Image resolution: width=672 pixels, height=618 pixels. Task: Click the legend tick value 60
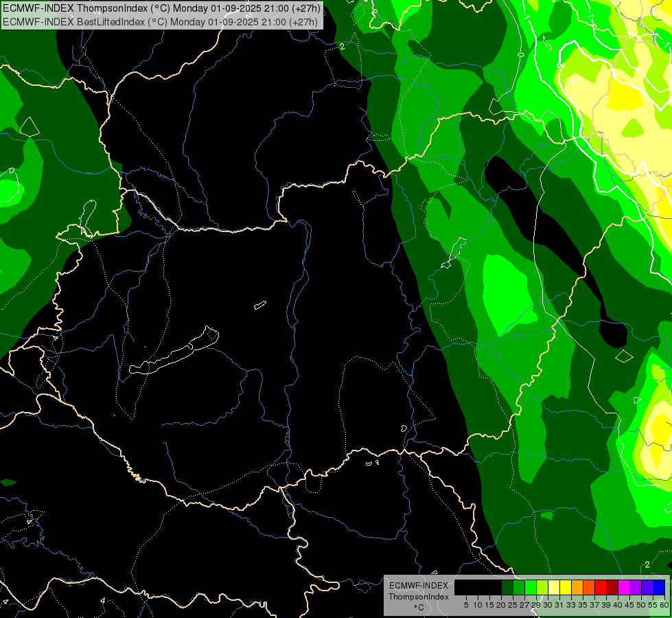click(x=664, y=605)
